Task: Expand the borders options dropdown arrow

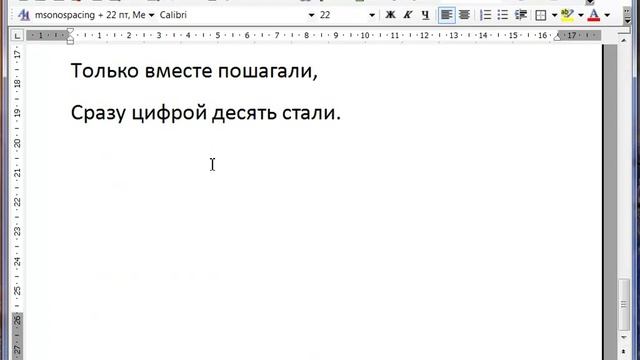Action: tap(554, 16)
